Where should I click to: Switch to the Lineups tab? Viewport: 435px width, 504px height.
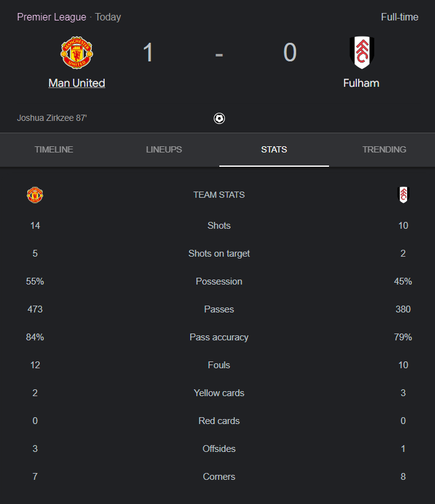(164, 149)
